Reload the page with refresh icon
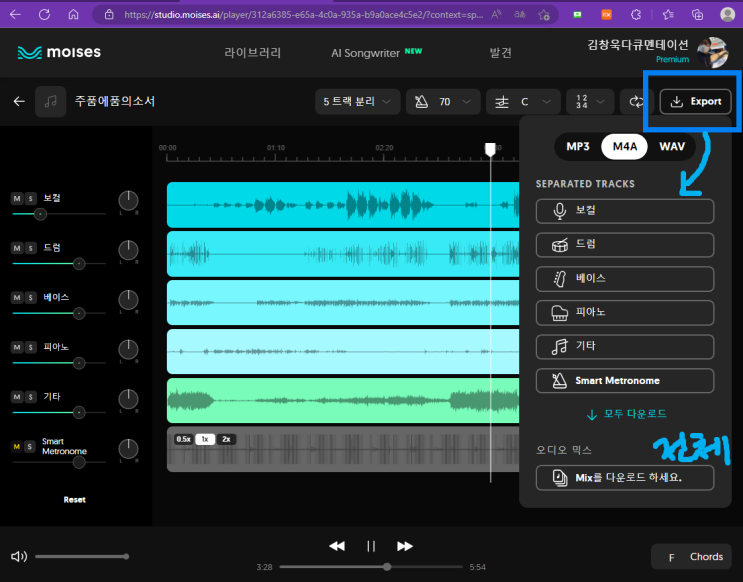This screenshot has width=743, height=582. pyautogui.click(x=45, y=15)
